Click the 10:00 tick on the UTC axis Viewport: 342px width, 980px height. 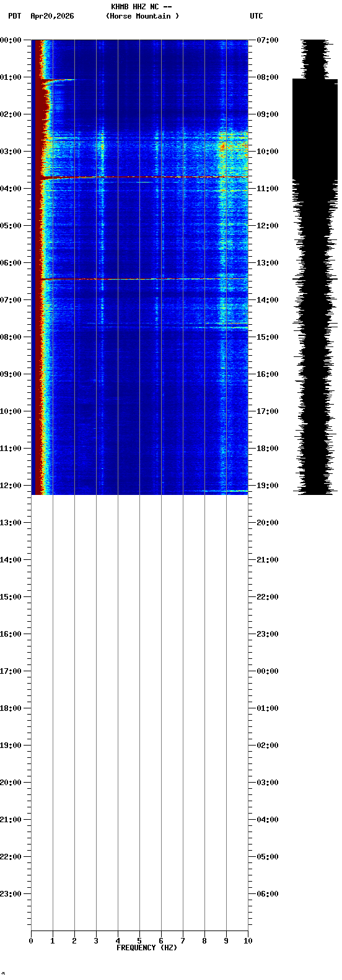pyautogui.click(x=267, y=152)
